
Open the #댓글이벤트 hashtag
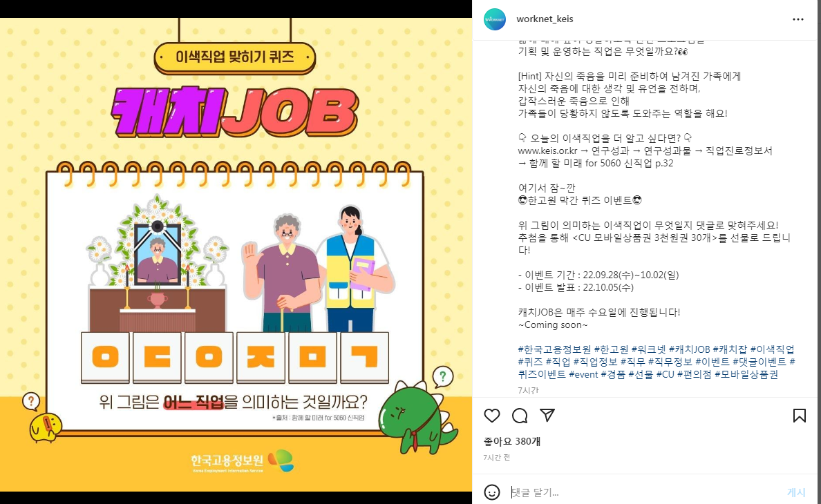[x=759, y=362]
